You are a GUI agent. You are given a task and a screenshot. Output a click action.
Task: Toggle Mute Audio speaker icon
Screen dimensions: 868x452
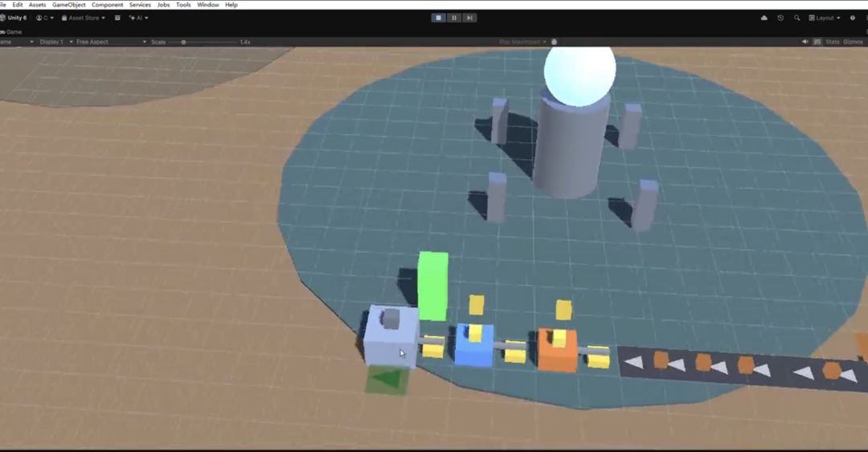pos(805,42)
